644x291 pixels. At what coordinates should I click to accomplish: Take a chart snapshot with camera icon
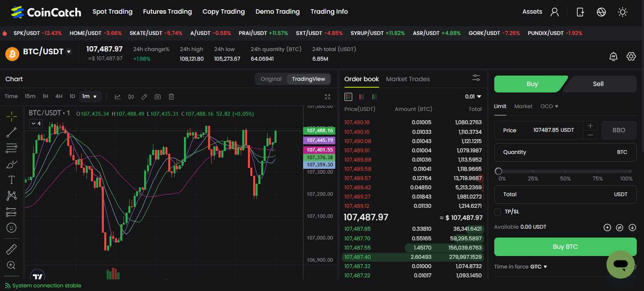158,97
